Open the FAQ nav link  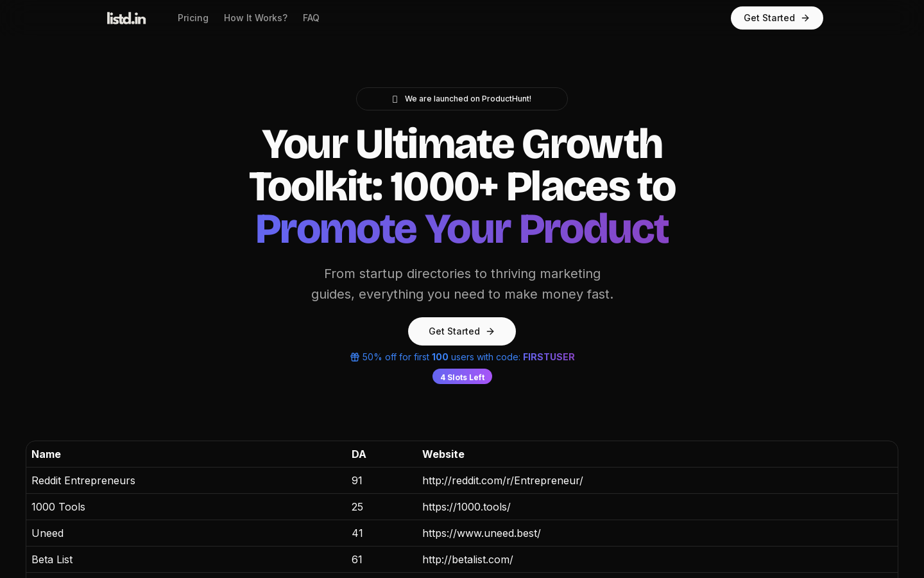[x=311, y=18]
